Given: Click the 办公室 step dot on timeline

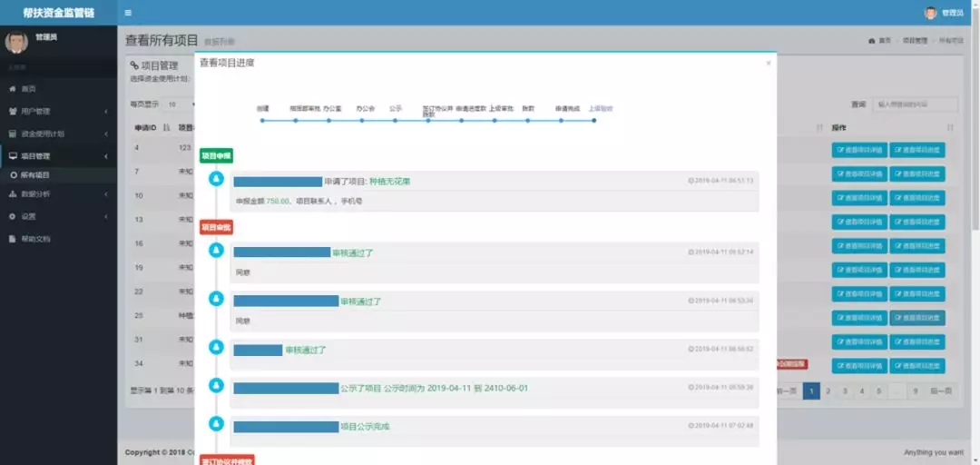Looking at the screenshot, I should point(328,120).
